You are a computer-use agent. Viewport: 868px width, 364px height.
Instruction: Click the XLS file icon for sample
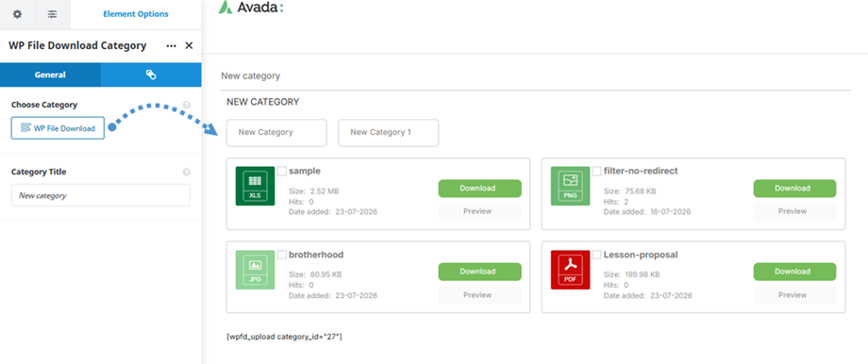(255, 186)
